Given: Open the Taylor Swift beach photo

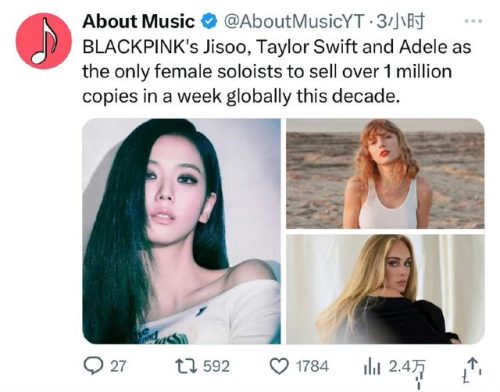Looking at the screenshot, I should point(385,173).
